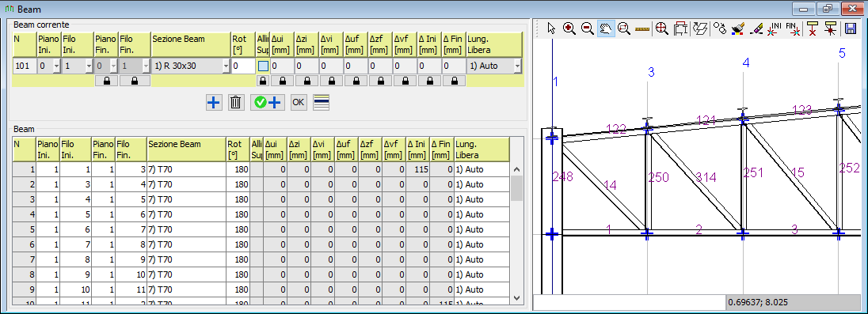868x314 pixels.
Task: Click the FIN end node icon
Action: 794,28
